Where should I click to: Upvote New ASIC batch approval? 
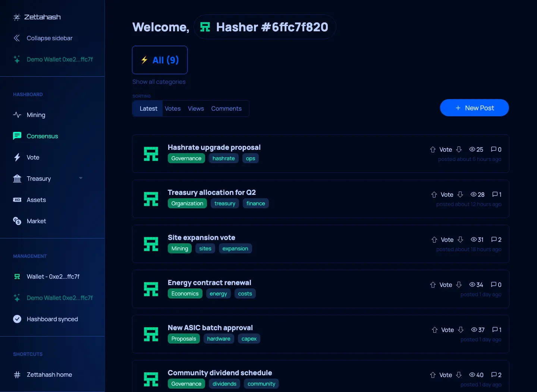(435, 330)
